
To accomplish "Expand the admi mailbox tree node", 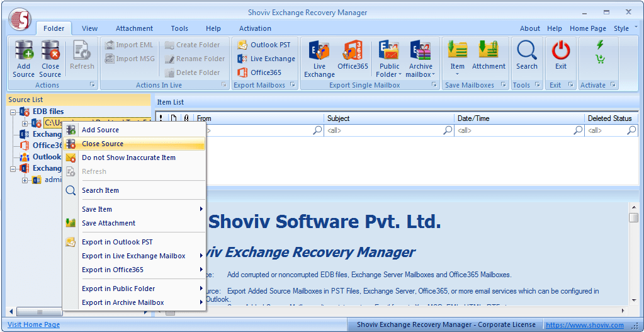I will click(25, 180).
